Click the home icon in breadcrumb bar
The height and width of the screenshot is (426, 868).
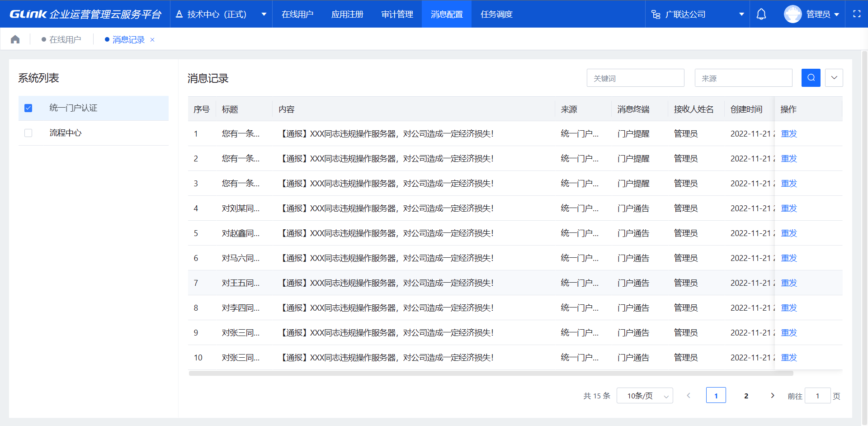pos(15,40)
